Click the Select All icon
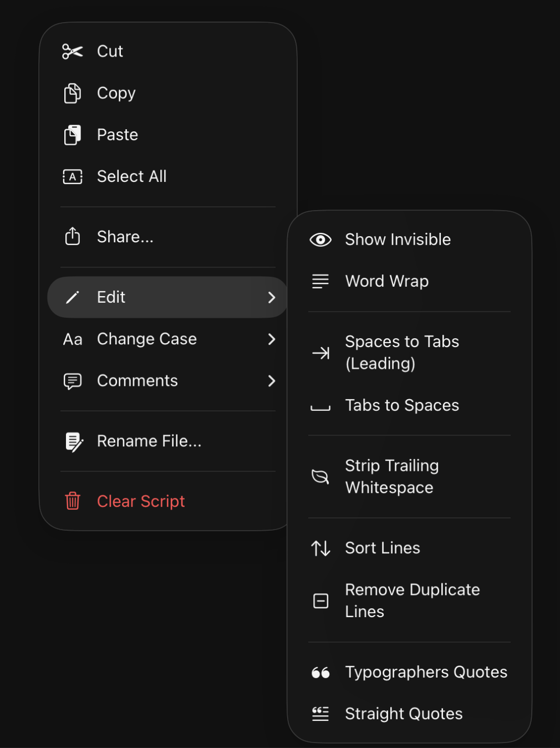 [73, 177]
